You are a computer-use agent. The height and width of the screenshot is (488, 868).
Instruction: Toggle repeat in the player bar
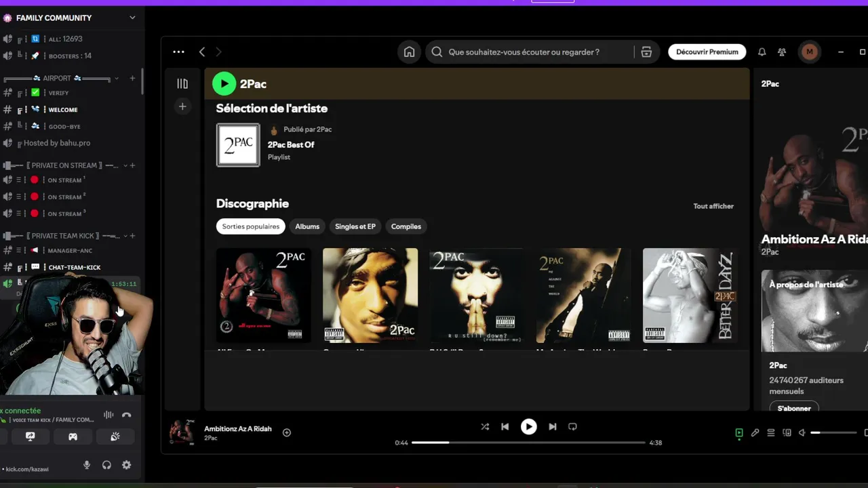click(x=572, y=426)
